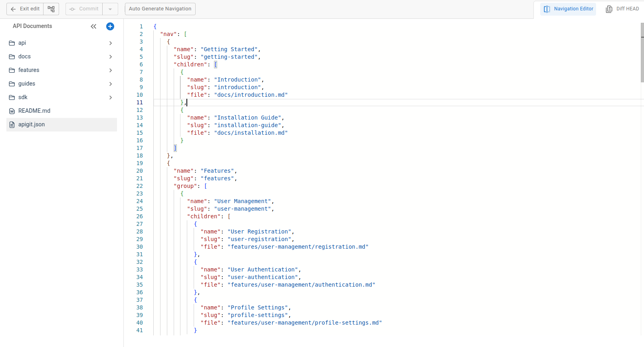The image size is (644, 347).
Task: Click the Exit edit button
Action: 25,9
